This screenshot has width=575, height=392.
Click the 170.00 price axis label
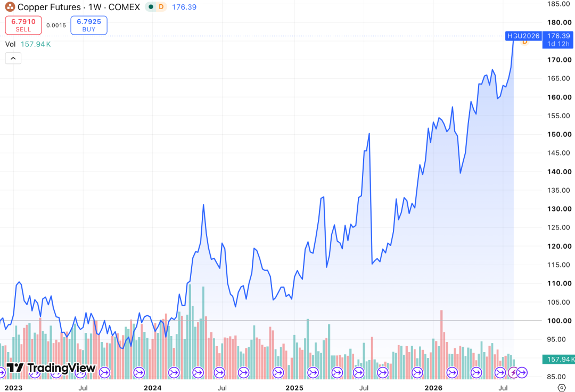pos(559,60)
